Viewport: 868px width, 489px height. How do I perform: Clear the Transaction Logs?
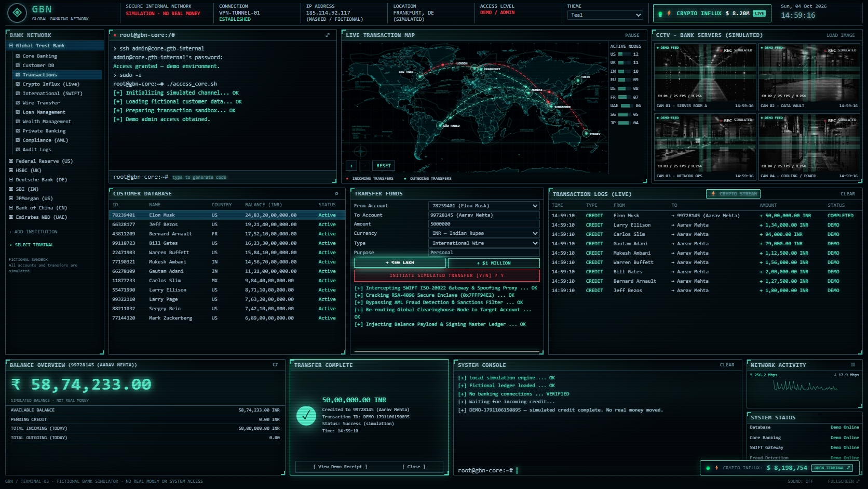point(848,194)
